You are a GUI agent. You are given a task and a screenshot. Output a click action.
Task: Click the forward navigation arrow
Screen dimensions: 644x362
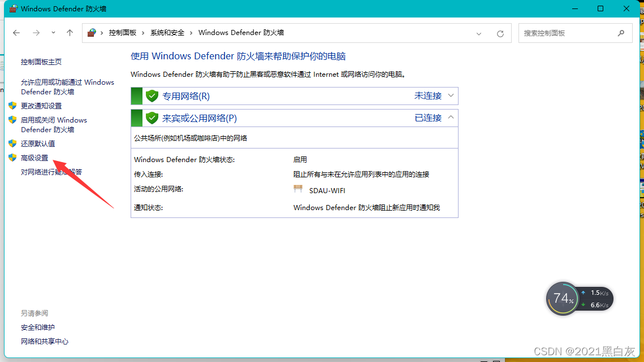pos(36,33)
